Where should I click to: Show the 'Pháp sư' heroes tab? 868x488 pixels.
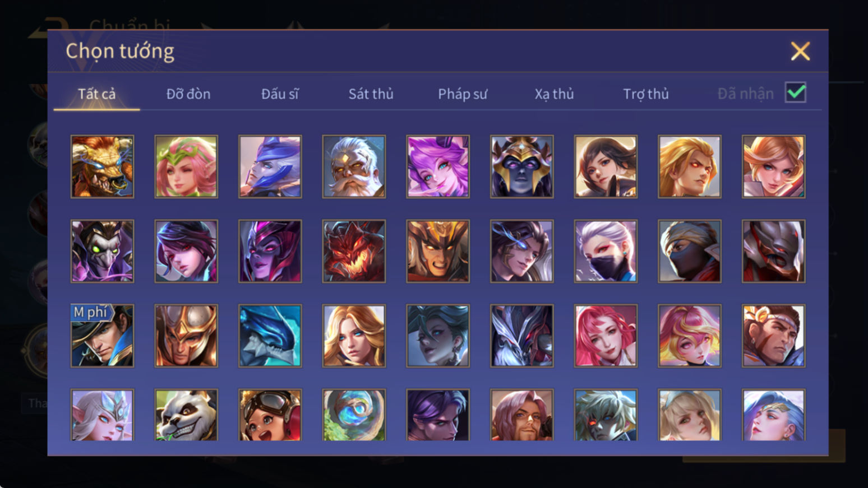click(x=463, y=94)
